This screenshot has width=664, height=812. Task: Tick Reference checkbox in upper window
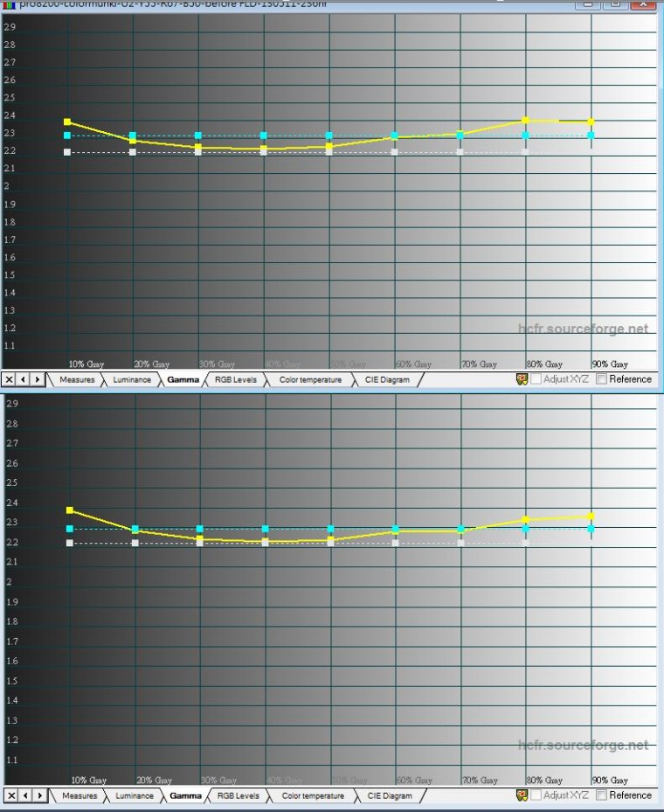[x=601, y=379]
